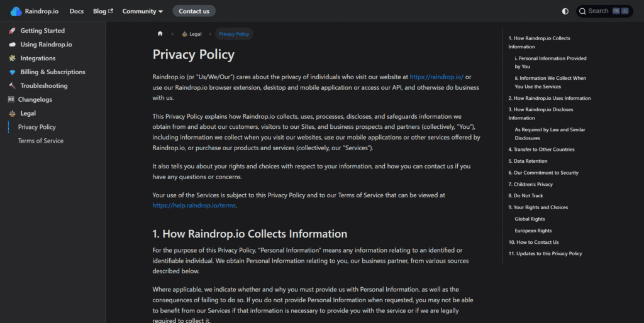The height and width of the screenshot is (323, 644).
Task: Jump to As Required by Law and Similar Disclosures
Action: click(x=550, y=134)
